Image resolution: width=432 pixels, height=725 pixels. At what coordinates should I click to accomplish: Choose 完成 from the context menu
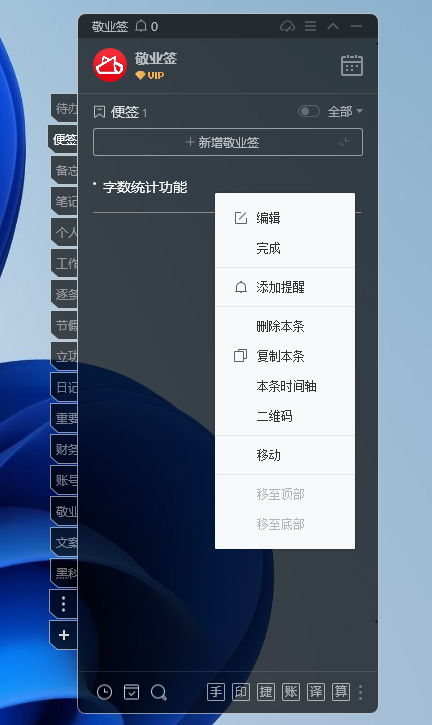(x=285, y=248)
